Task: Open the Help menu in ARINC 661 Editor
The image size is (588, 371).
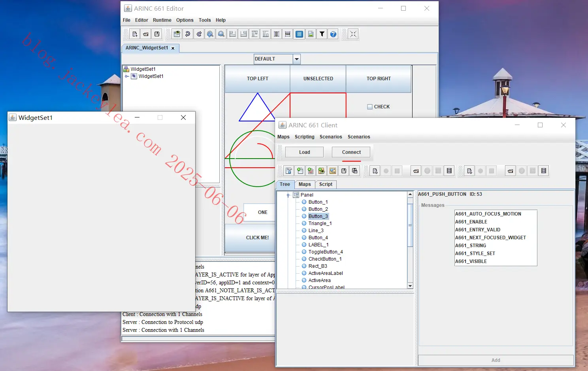Action: click(x=220, y=20)
